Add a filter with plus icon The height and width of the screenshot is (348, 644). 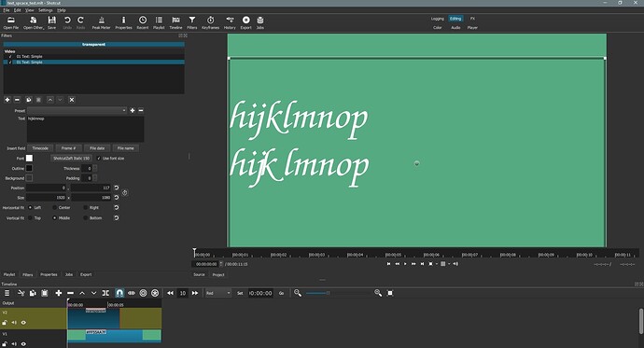click(x=7, y=100)
